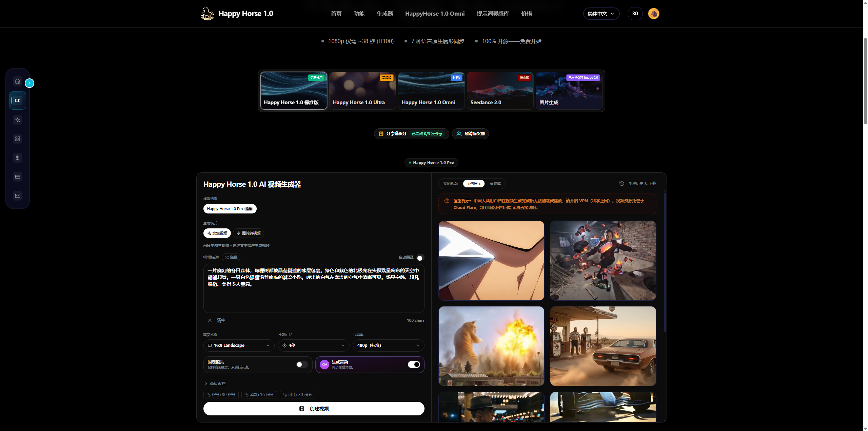Open the mail envelope sidebar icon
Screen dimensions: 868x431
pyautogui.click(x=18, y=196)
